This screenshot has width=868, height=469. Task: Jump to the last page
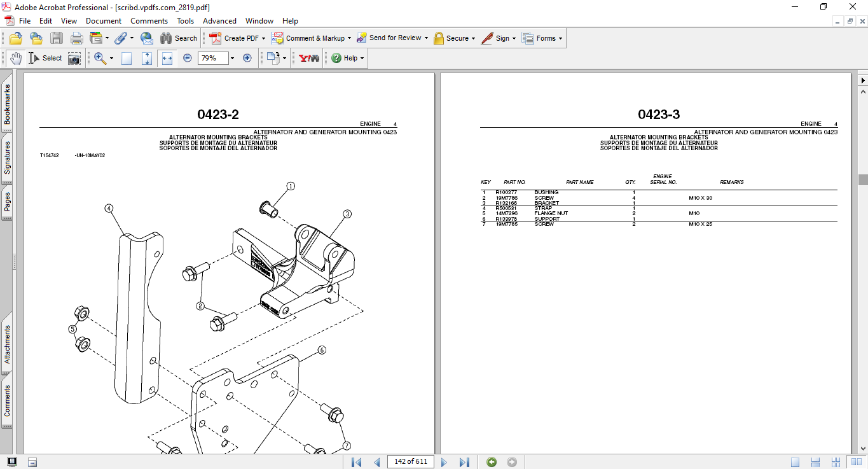(x=465, y=461)
